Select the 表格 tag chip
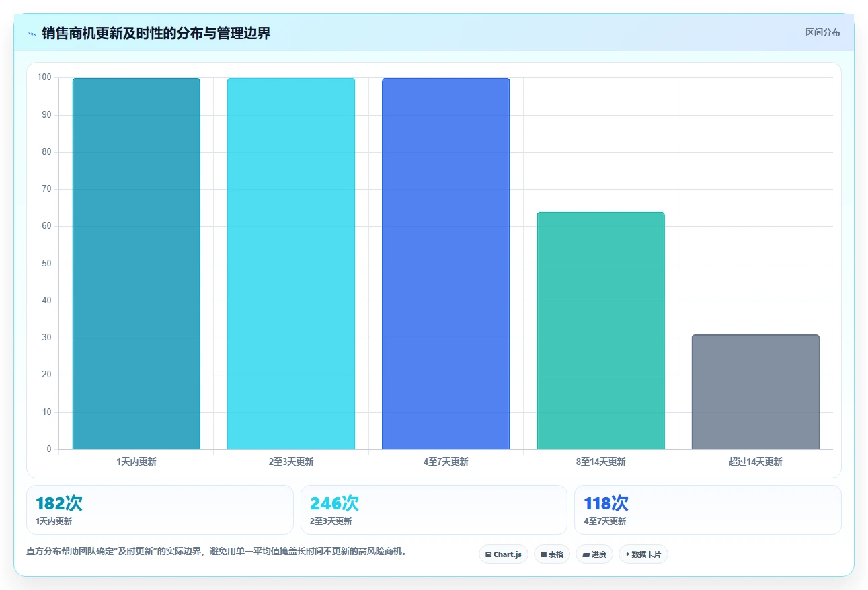The width and height of the screenshot is (868, 590). click(x=552, y=554)
